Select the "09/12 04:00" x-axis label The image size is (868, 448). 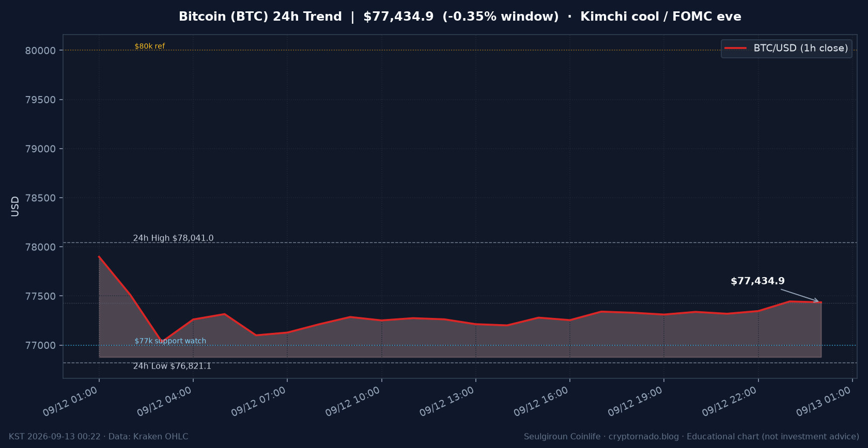[x=164, y=402]
